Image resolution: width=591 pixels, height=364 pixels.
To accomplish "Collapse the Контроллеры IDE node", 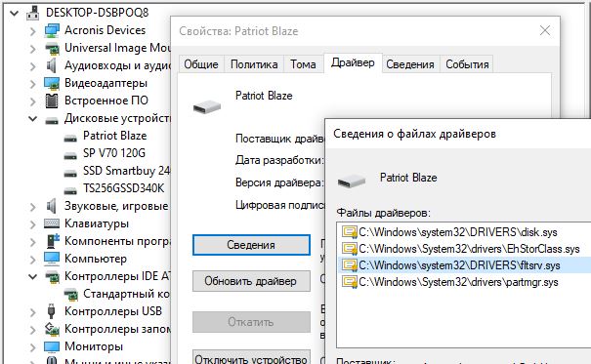I will pyautogui.click(x=33, y=277).
